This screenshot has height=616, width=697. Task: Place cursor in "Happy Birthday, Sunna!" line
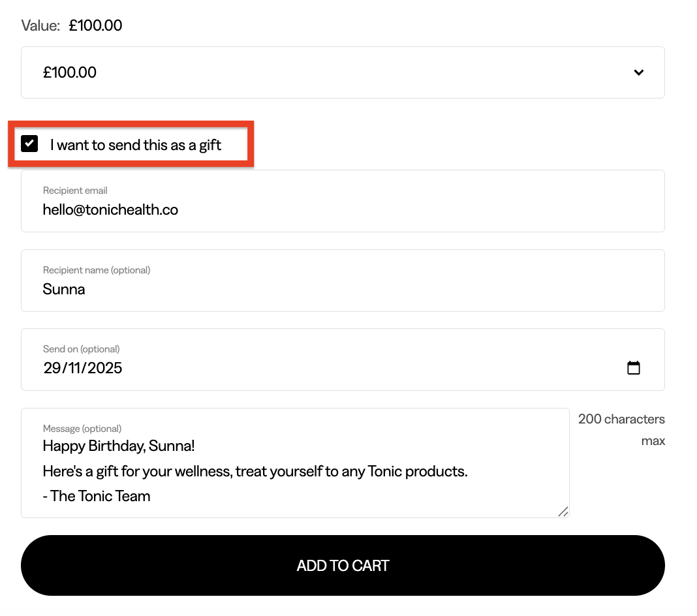click(119, 446)
